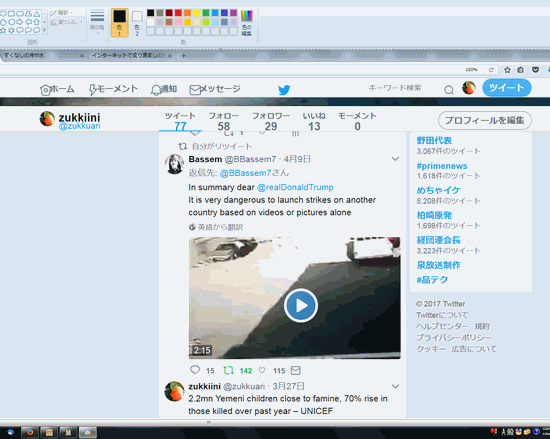Select いいね 13 tab

[x=314, y=121]
